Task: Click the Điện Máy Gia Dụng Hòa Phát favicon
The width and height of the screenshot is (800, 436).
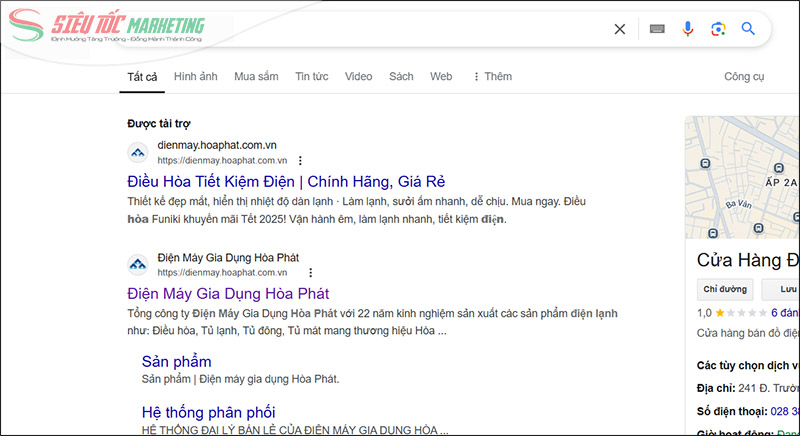Action: 138,265
